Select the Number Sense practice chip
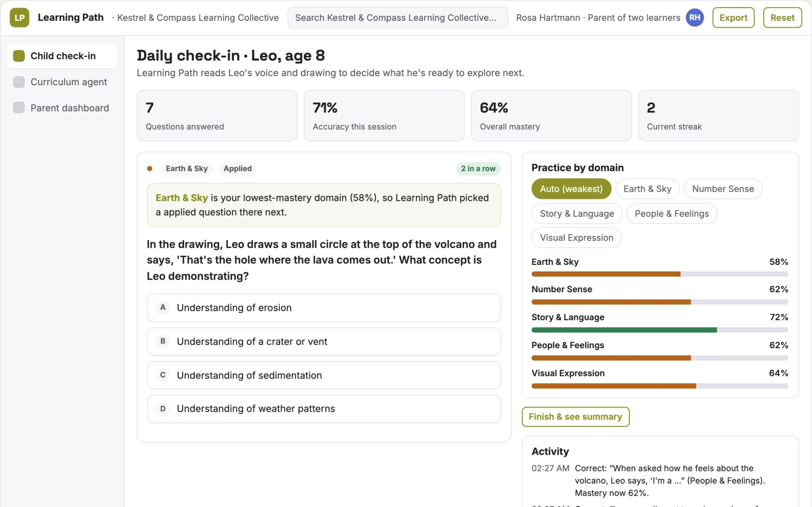812x507 pixels. 723,189
